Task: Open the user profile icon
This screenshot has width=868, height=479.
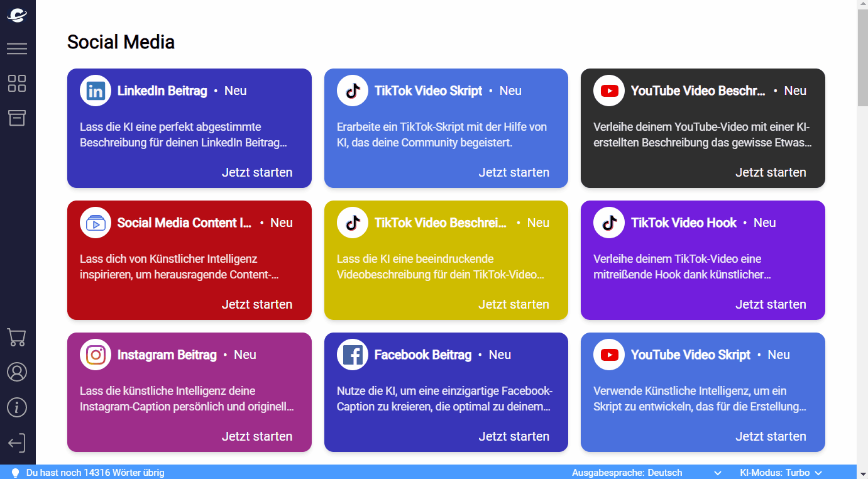Action: point(17,372)
